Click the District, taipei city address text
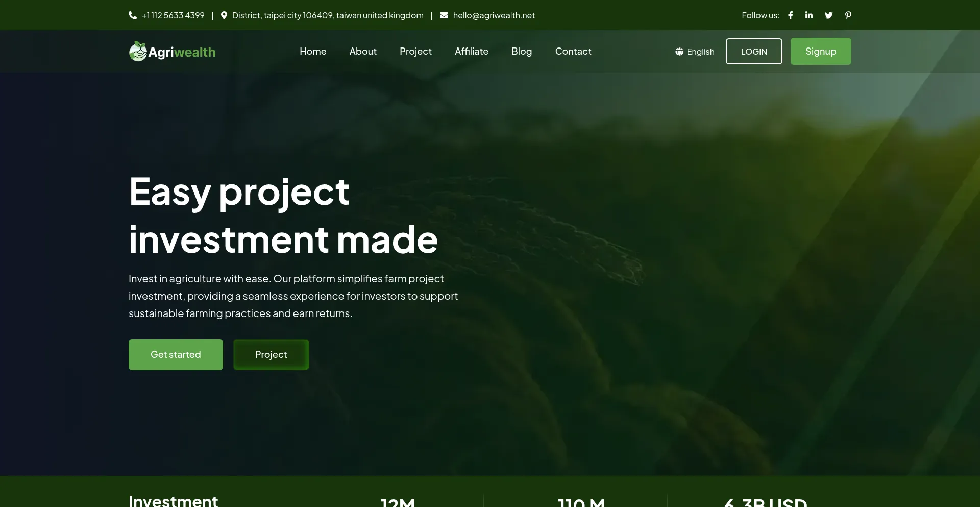The image size is (980, 507). [328, 15]
